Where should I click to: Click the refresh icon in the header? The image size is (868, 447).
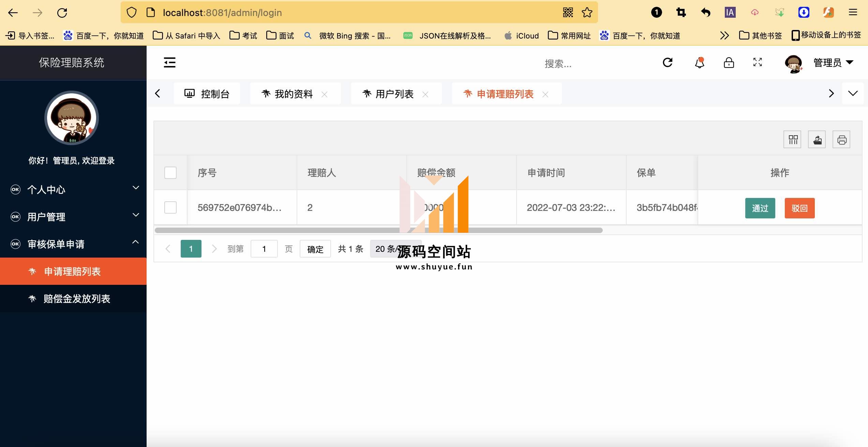click(x=668, y=63)
